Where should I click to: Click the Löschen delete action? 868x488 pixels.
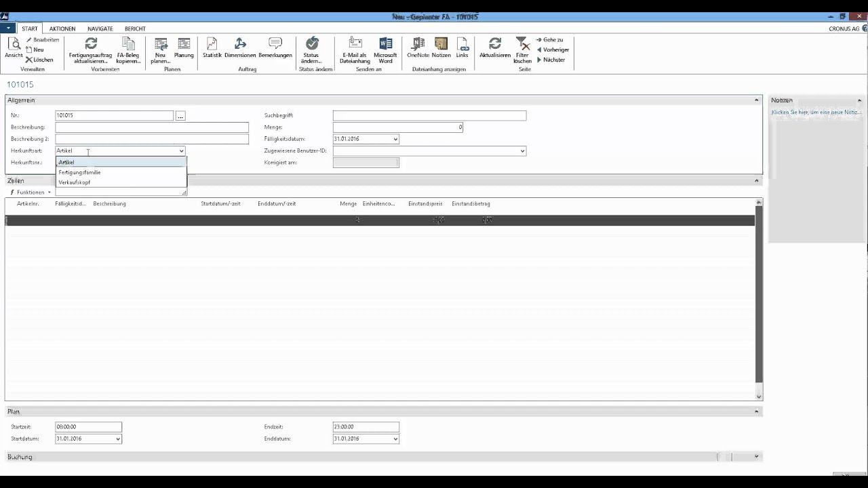pyautogui.click(x=39, y=60)
